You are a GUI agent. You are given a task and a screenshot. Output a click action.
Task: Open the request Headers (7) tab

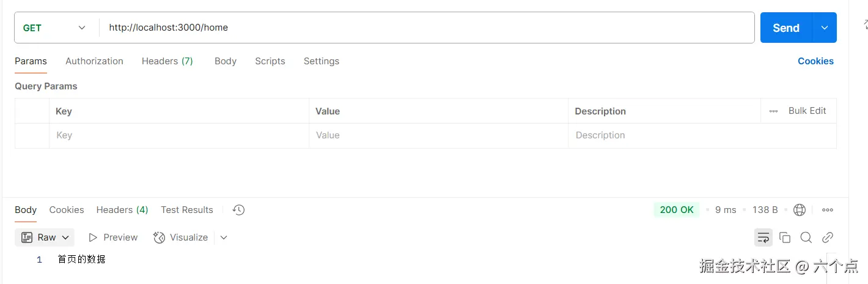click(x=167, y=61)
